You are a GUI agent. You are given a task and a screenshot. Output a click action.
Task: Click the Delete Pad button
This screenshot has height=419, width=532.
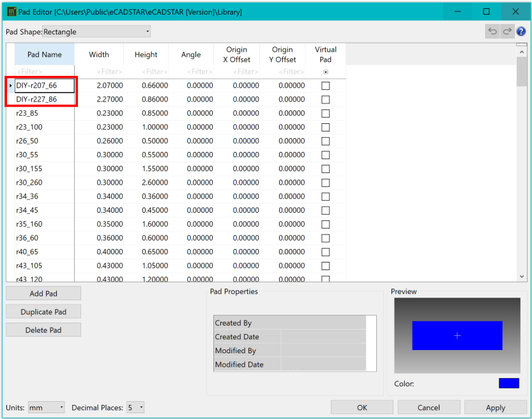point(43,330)
